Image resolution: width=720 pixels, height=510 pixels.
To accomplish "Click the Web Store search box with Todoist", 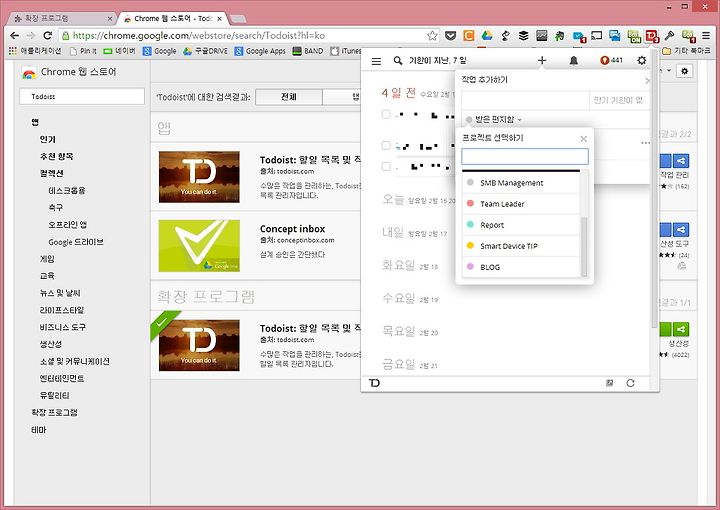I will 82,96.
